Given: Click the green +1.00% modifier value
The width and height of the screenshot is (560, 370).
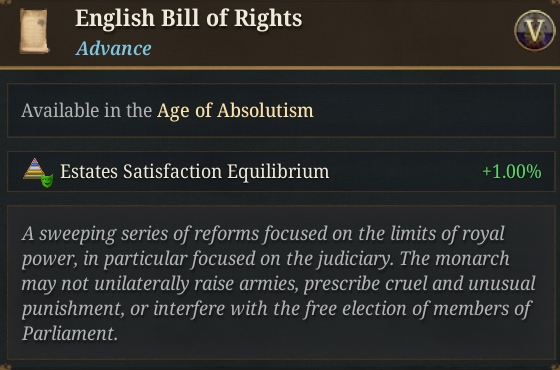Looking at the screenshot, I should pyautogui.click(x=512, y=171).
